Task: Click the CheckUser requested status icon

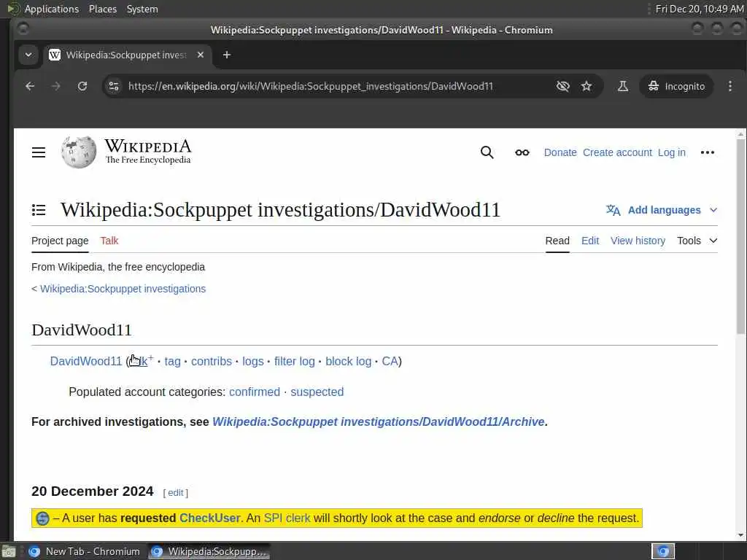Action: tap(42, 518)
